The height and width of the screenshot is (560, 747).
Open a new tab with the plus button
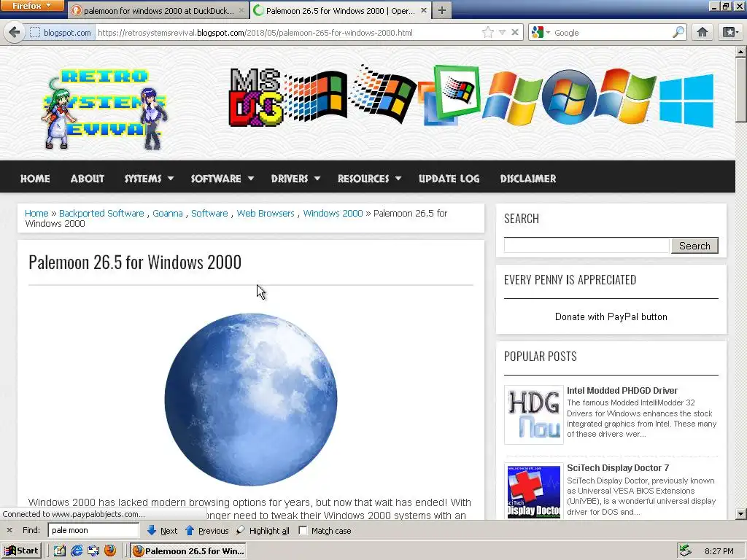(442, 10)
